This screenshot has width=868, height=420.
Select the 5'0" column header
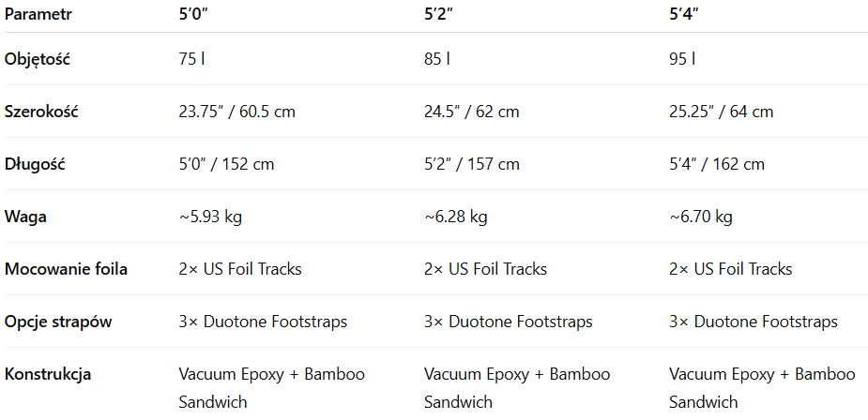(194, 15)
